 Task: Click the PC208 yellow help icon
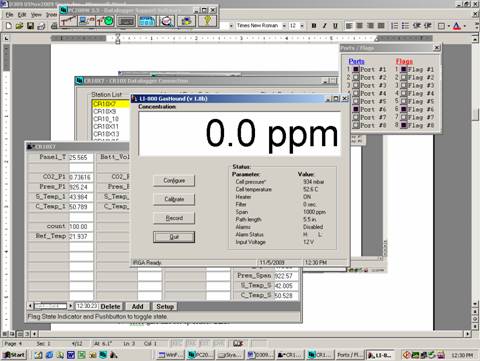[x=207, y=21]
